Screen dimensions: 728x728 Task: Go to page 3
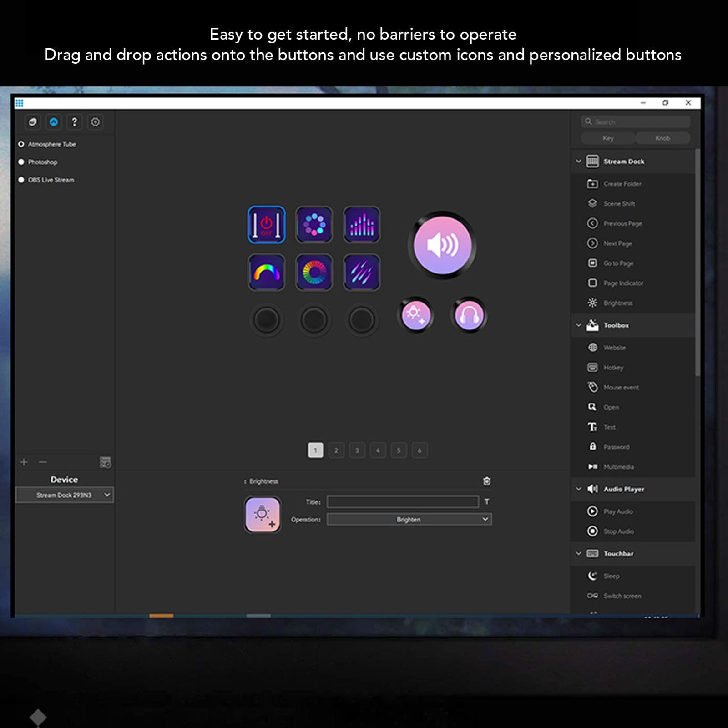(357, 450)
